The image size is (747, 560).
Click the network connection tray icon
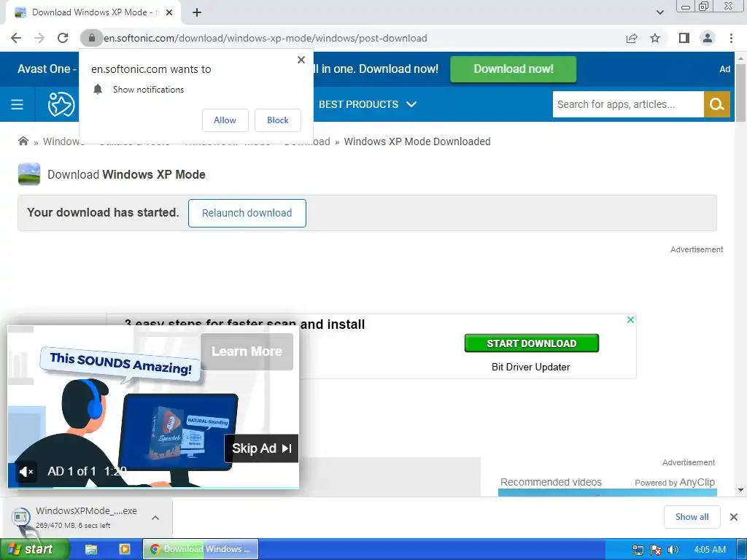tap(638, 550)
